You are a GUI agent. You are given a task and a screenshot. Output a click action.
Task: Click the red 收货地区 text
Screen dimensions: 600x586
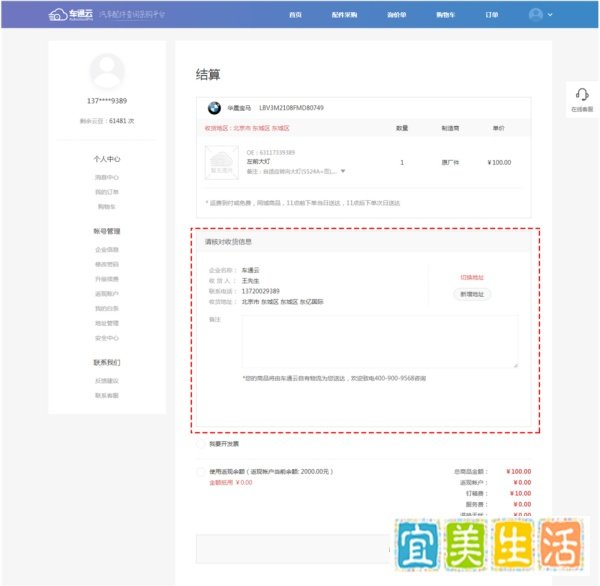(x=247, y=128)
